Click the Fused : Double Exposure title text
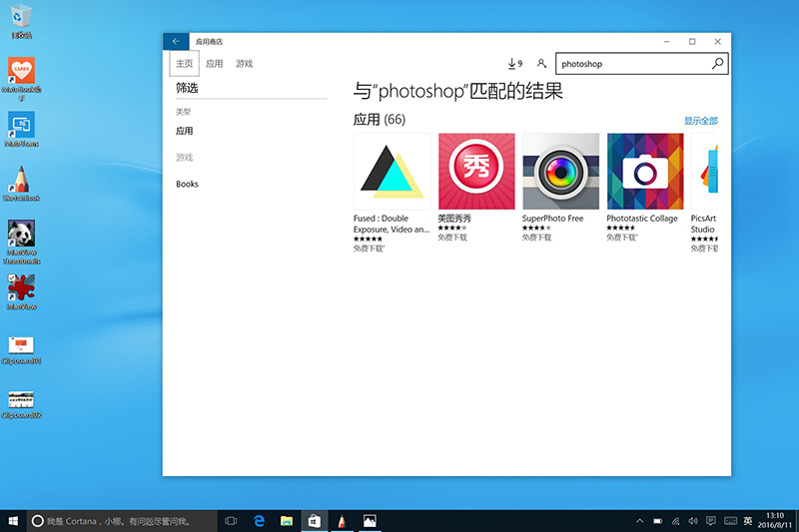The width and height of the screenshot is (799, 532). [x=392, y=224]
